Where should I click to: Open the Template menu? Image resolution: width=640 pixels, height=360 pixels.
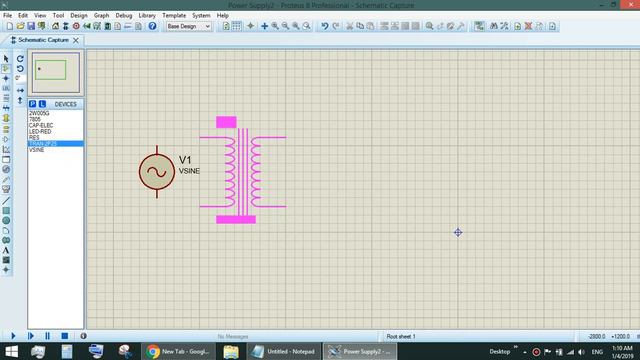[x=174, y=16]
